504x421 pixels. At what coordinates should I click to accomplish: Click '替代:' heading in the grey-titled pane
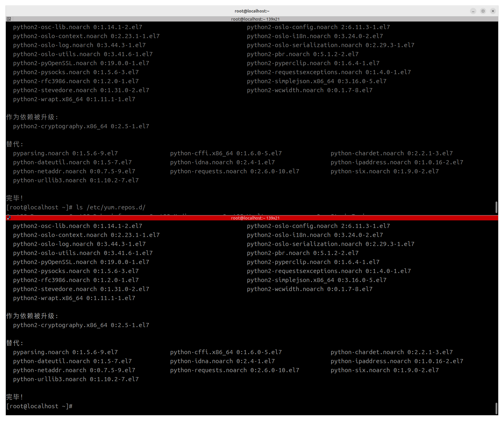[15, 144]
